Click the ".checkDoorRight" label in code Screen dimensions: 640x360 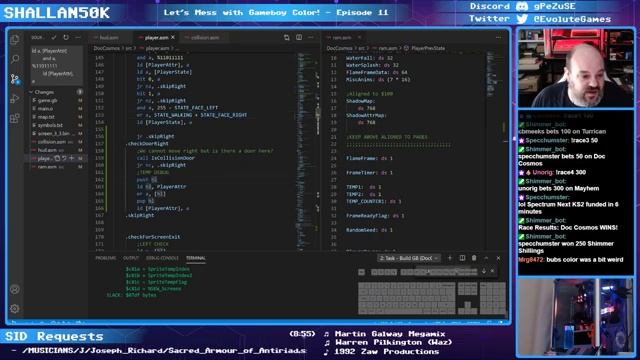[x=147, y=144]
